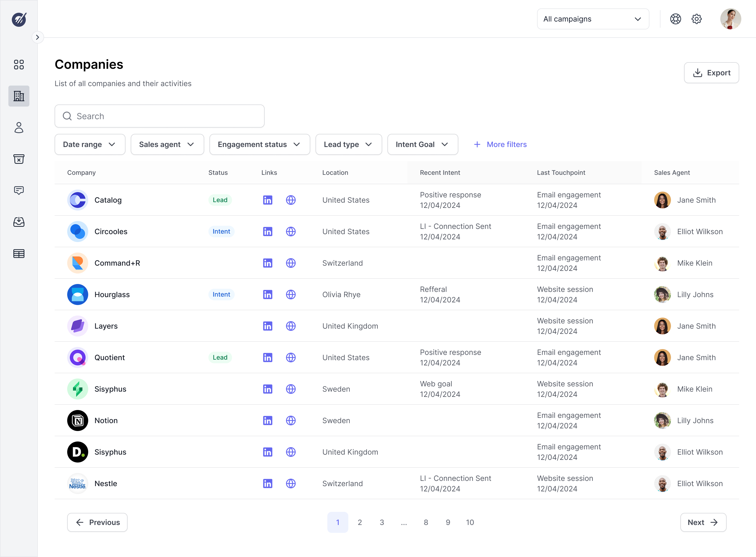Click the inbox download icon in sidebar
This screenshot has height=557, width=756.
pos(19,222)
